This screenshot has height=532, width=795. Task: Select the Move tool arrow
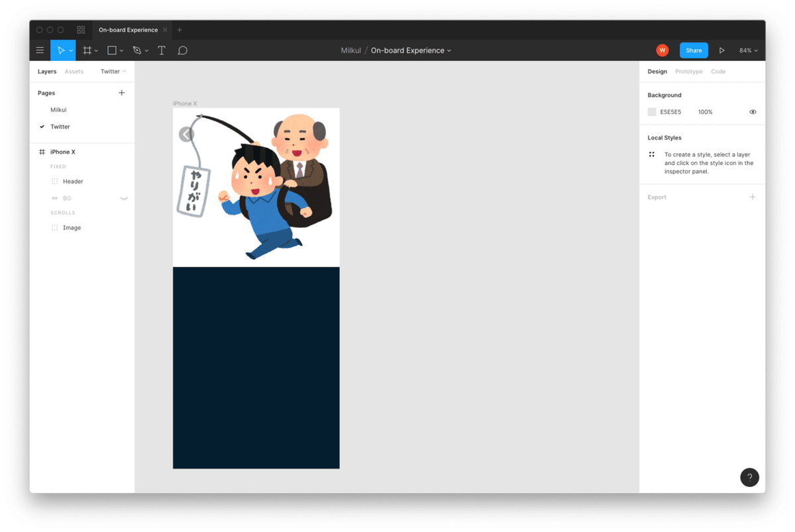point(60,50)
